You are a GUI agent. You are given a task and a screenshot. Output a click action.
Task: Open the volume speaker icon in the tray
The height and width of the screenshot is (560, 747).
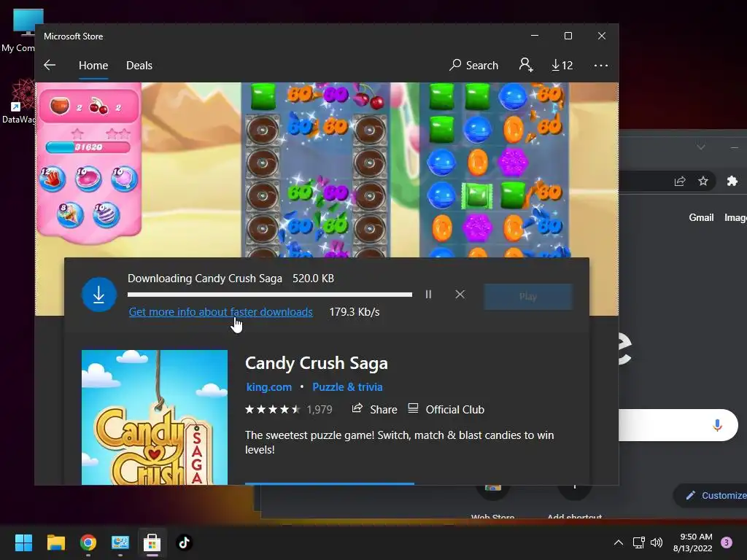(x=657, y=542)
